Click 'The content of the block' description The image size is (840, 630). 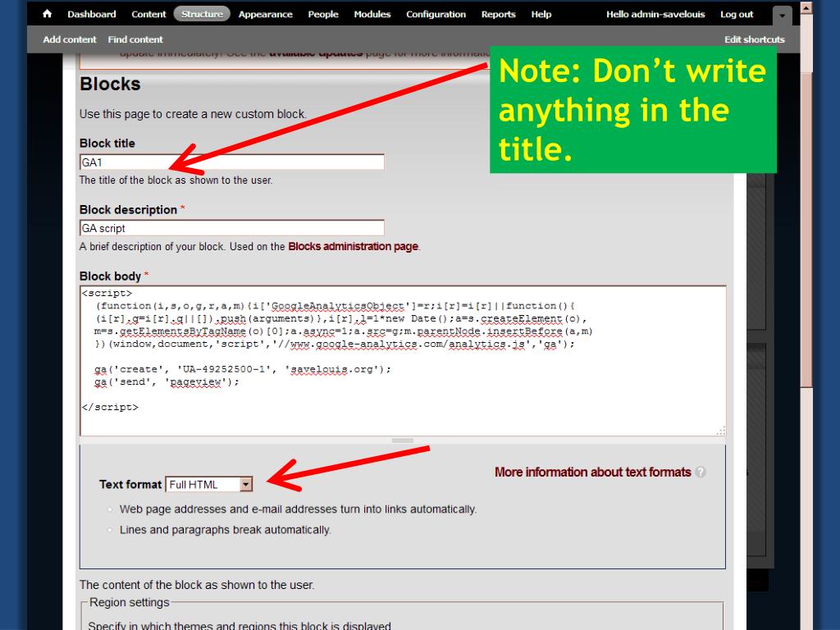click(197, 585)
